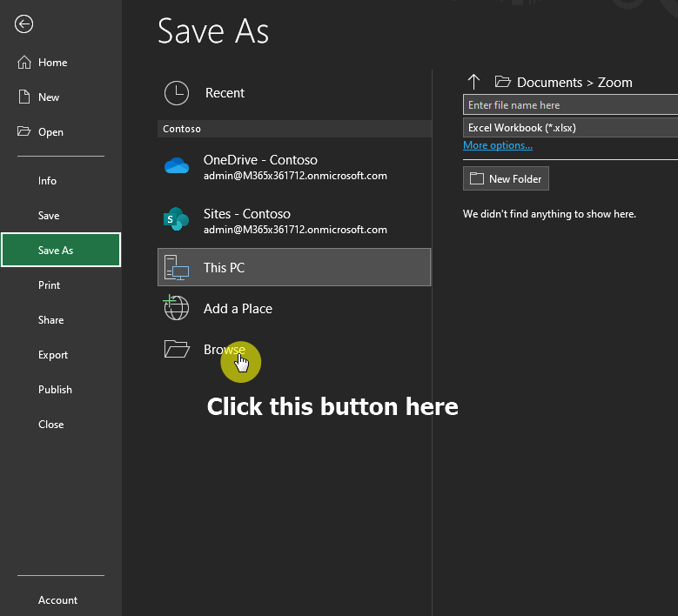Click the New Folder button
Viewport: 678px width, 616px height.
[506, 178]
